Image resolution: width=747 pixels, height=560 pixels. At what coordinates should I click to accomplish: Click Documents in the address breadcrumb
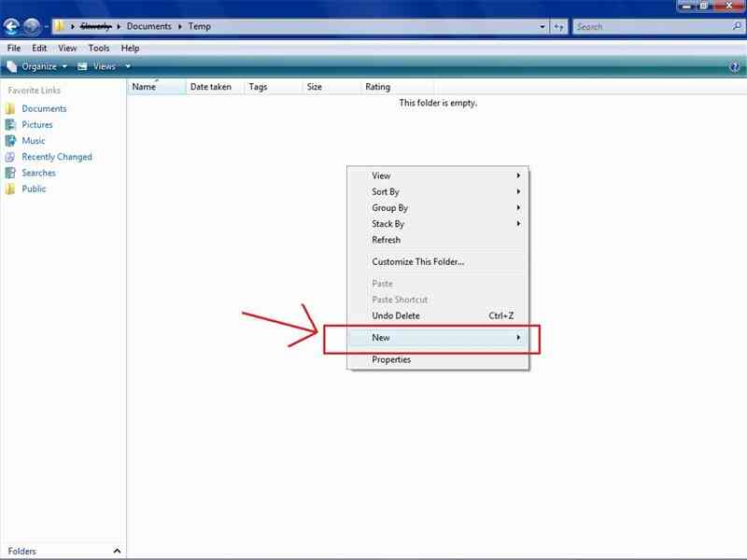(149, 26)
